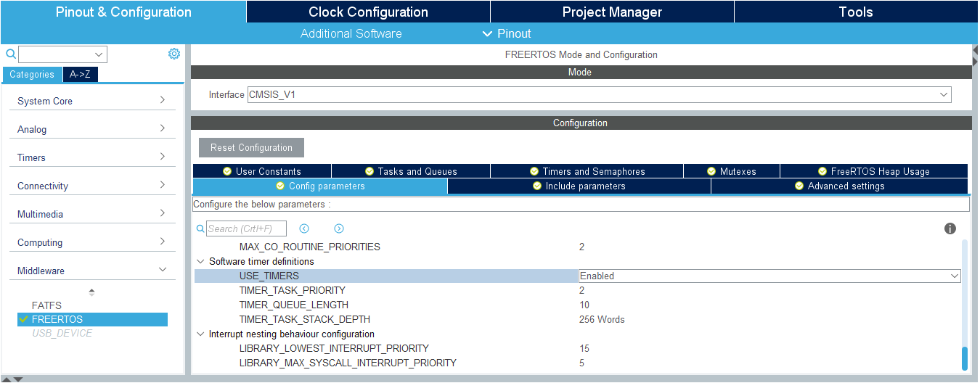This screenshot has height=383, width=980.
Task: Go to previous search result arrow
Action: (304, 228)
